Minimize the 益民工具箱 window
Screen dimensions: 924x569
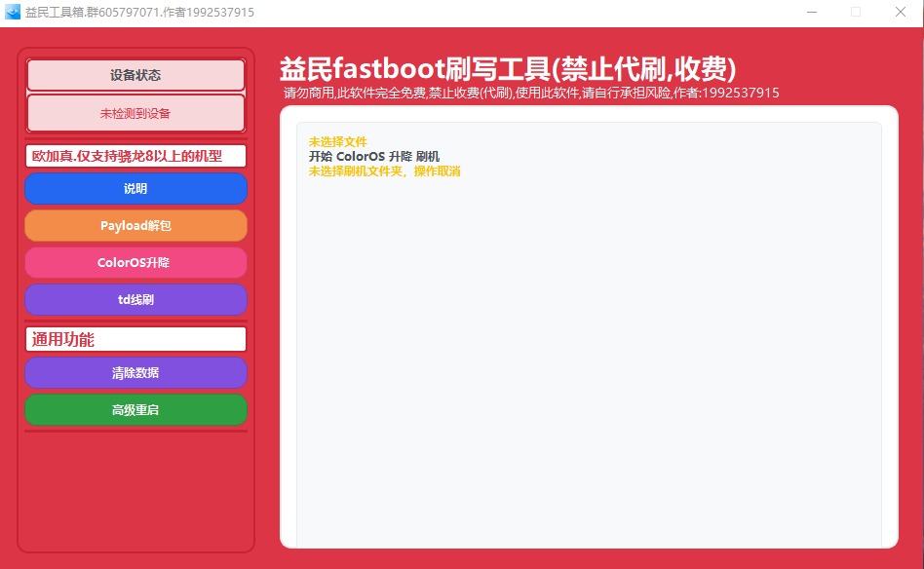click(812, 13)
